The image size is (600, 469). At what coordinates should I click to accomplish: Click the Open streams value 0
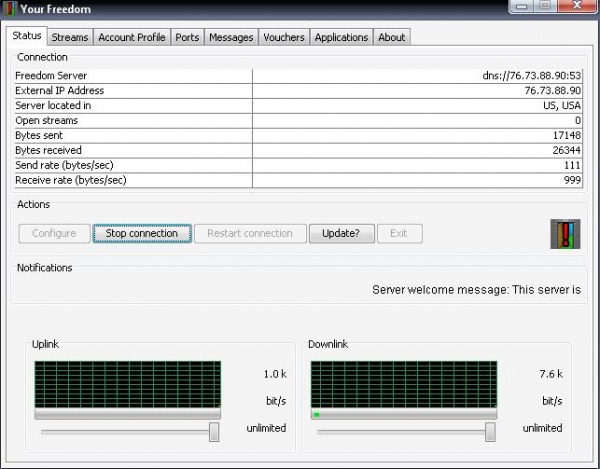click(578, 121)
